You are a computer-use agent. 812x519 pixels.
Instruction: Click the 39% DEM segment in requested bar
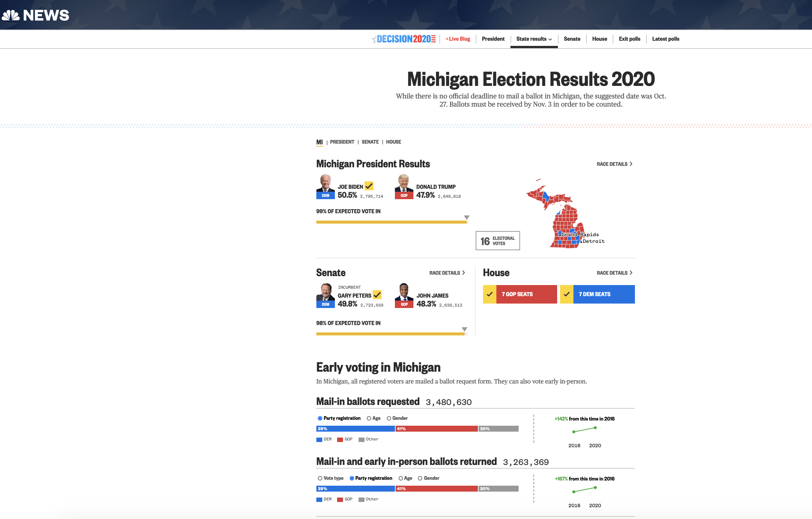356,429
